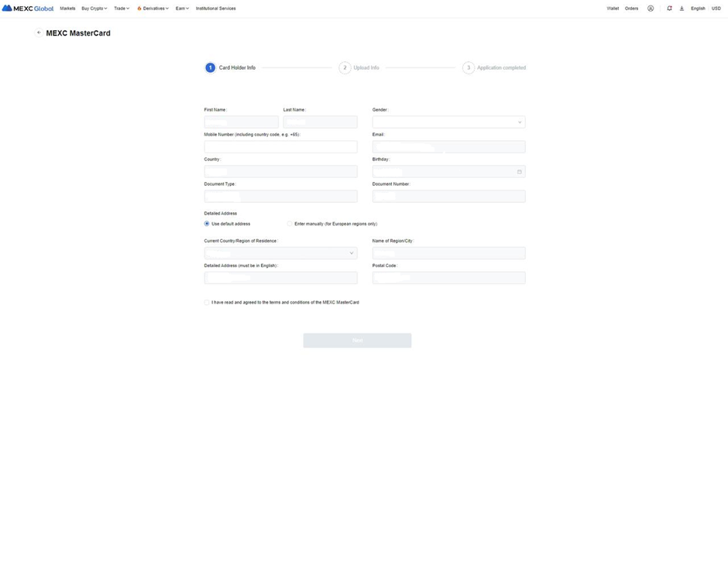The image size is (728, 583).
Task: Go back using the arrow beside MEXC MasterCard
Action: (39, 33)
